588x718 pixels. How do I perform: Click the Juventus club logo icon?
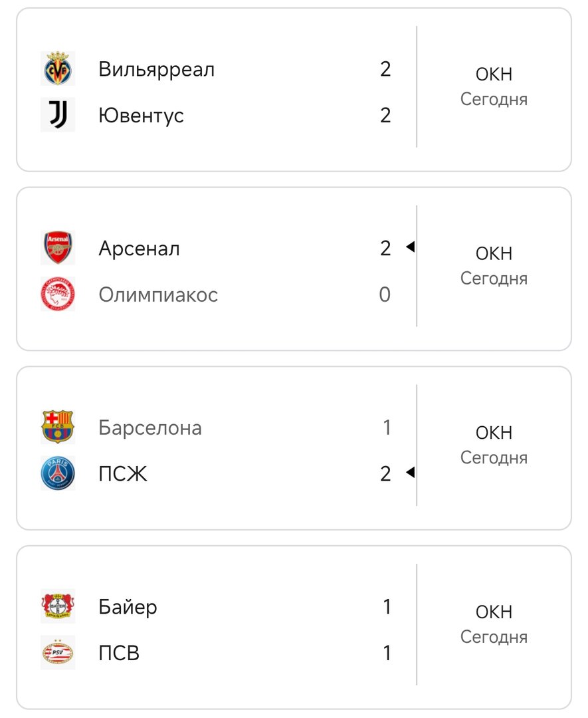tap(58, 116)
